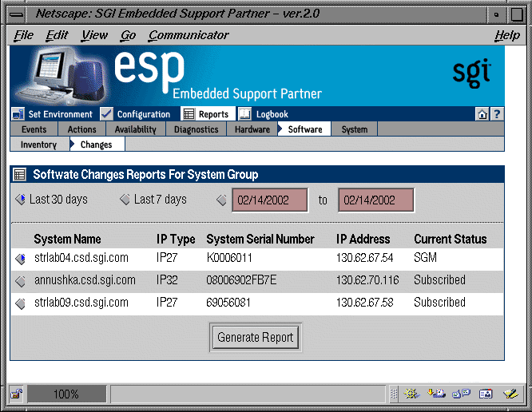
Task: Switch to the System tab
Action: [354, 129]
